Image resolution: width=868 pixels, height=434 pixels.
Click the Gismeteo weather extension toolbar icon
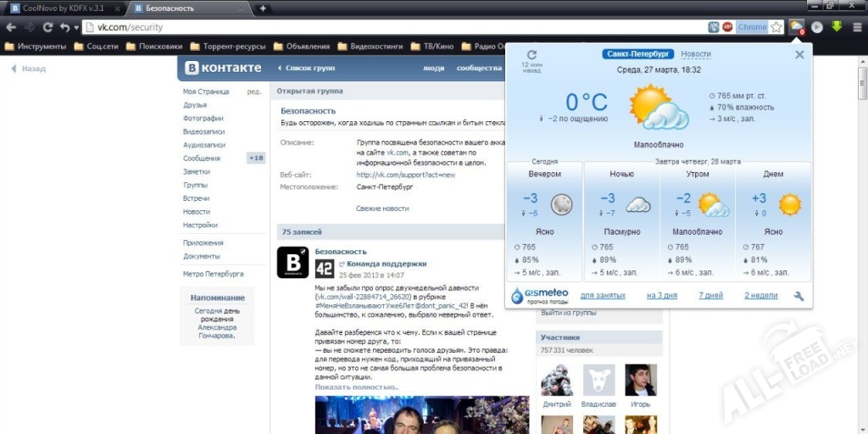pyautogui.click(x=796, y=27)
